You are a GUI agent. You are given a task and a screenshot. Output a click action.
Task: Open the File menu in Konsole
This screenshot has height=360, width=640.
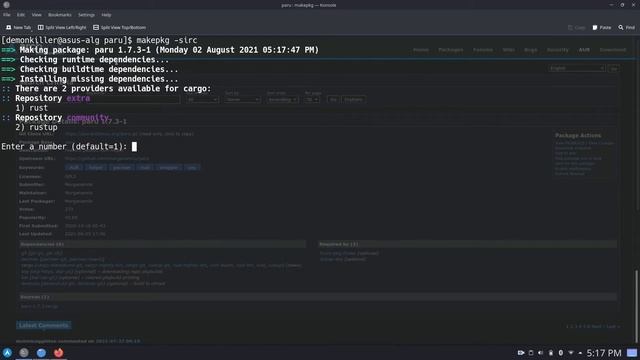[x=7, y=15]
